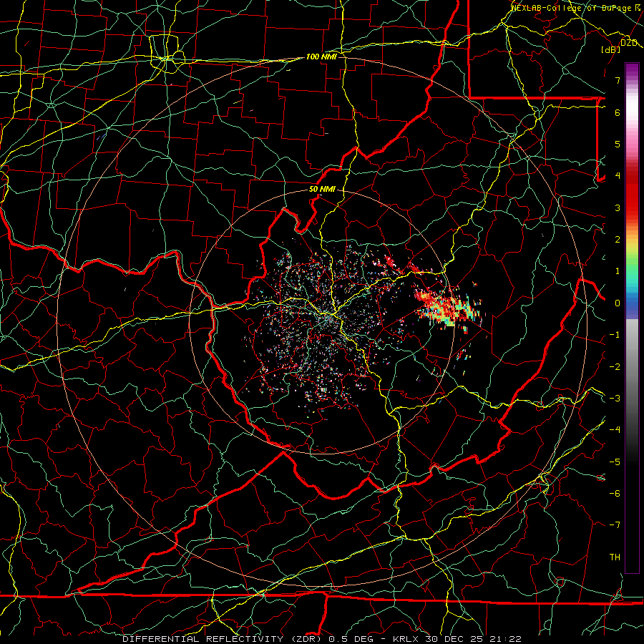Click the "[dB]" unit label above the scale
This screenshot has width=644, height=644.
[610, 49]
